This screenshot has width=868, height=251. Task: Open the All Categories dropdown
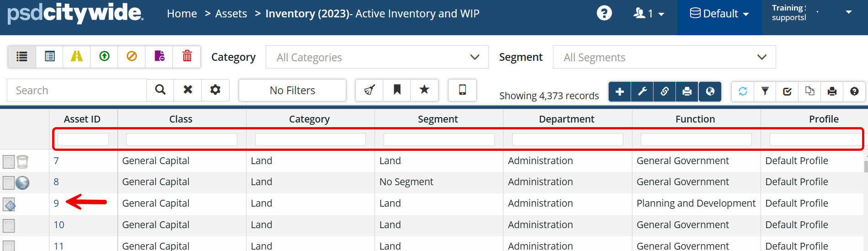tap(377, 57)
